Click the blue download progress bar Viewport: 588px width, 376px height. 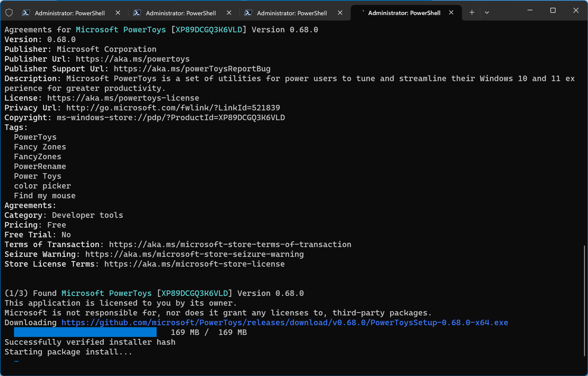(85, 332)
